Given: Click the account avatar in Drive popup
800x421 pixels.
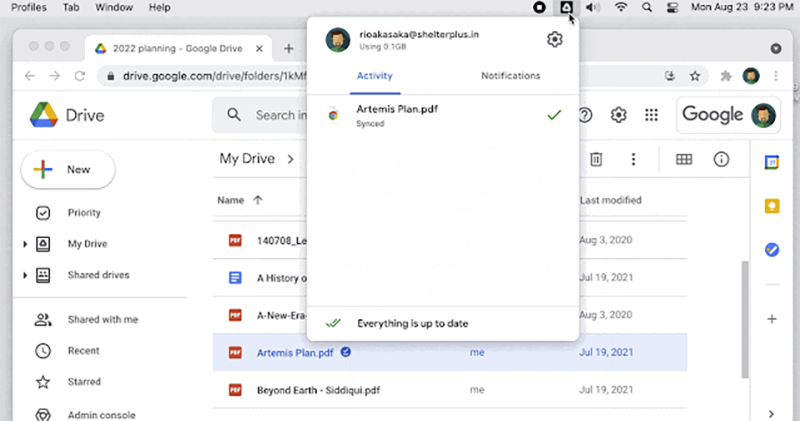Looking at the screenshot, I should (338, 40).
